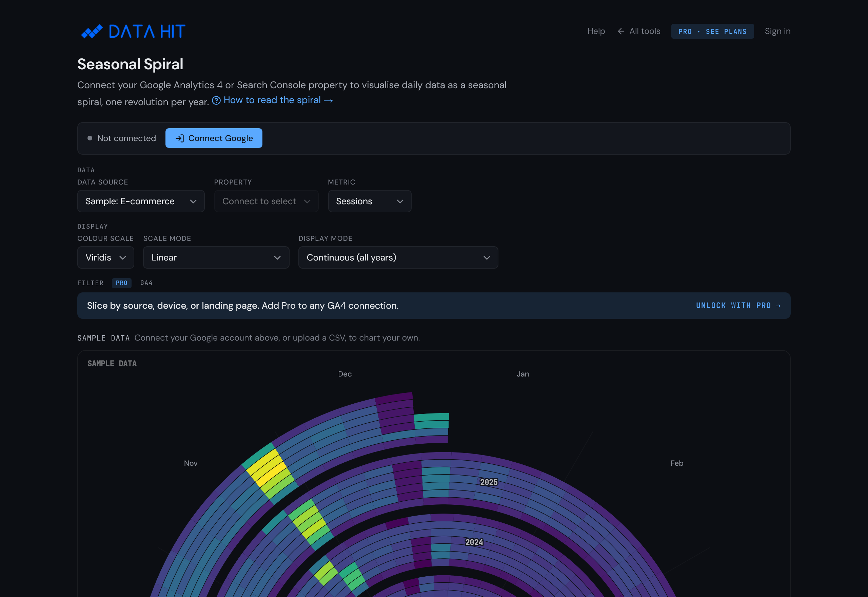Click the back arrow beside All tools
This screenshot has height=597, width=868.
click(621, 32)
